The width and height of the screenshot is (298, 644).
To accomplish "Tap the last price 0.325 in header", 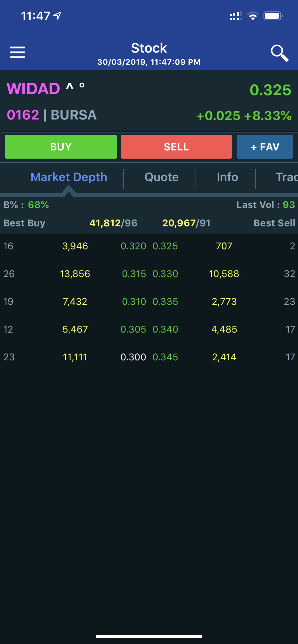I will pyautogui.click(x=270, y=90).
